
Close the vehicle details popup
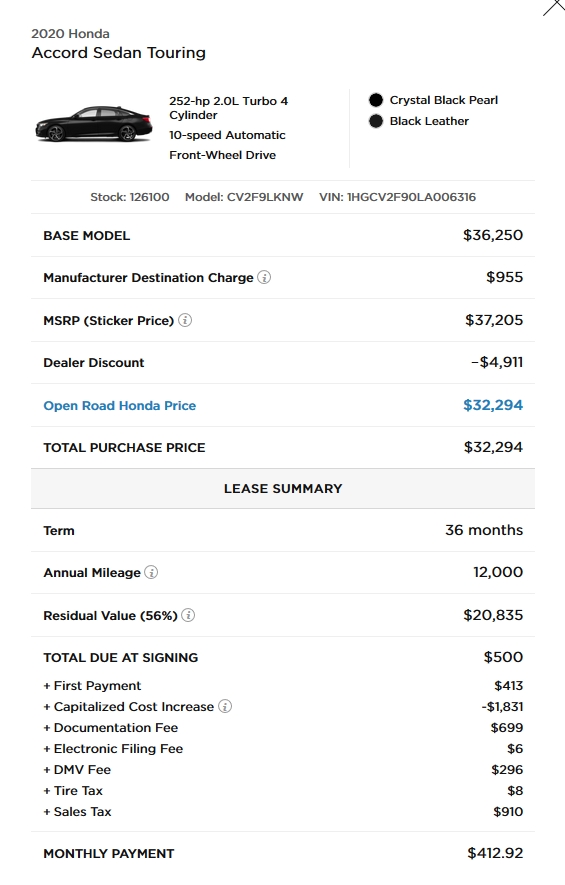(x=553, y=7)
